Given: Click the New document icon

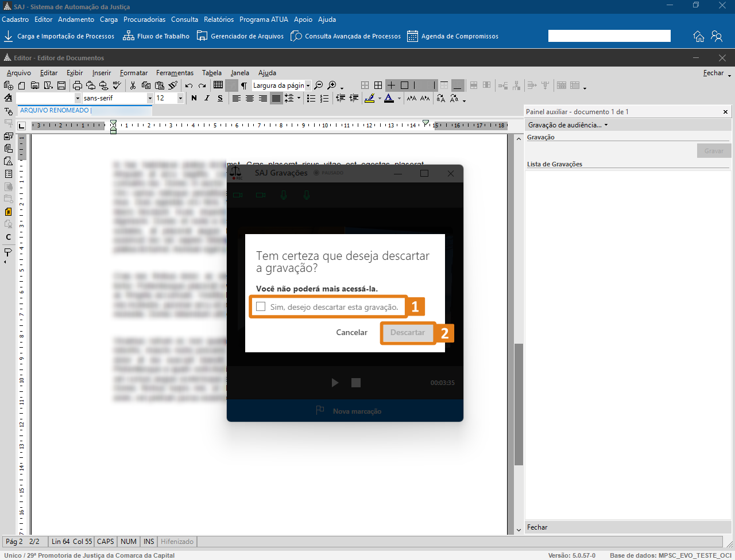Looking at the screenshot, I should tap(21, 85).
